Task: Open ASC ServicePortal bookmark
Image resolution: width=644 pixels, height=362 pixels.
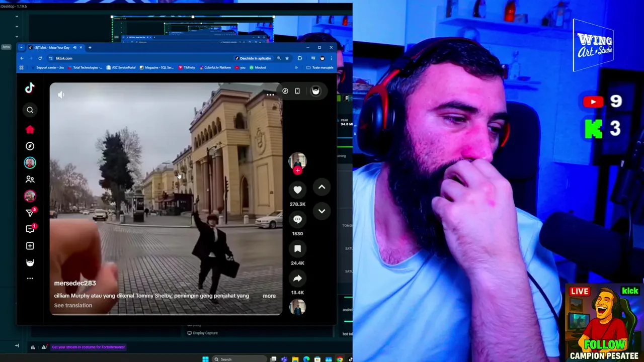Action: [121, 67]
